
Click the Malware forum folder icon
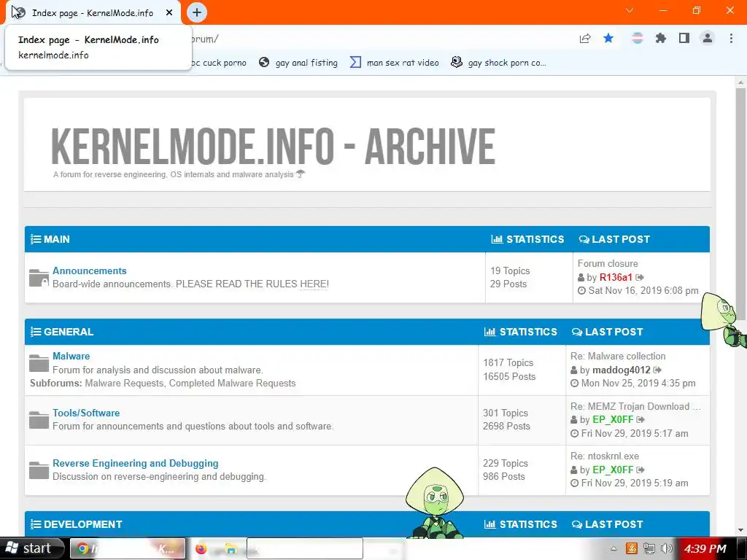pyautogui.click(x=39, y=363)
